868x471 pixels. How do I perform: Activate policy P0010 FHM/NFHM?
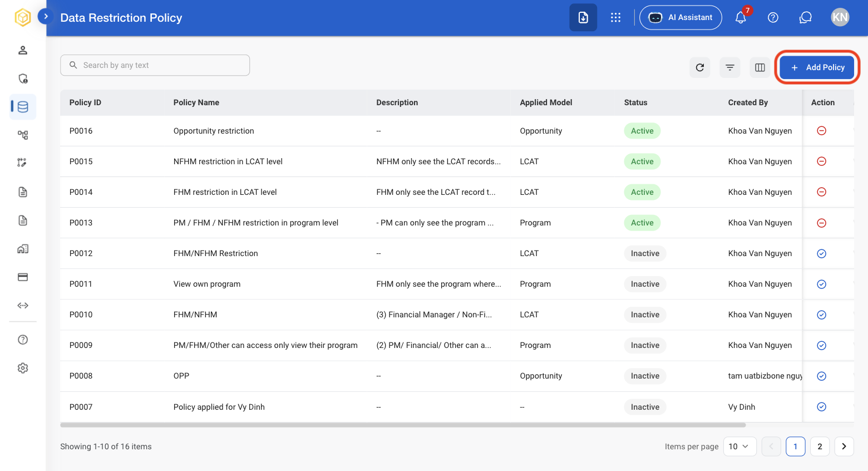(x=821, y=315)
